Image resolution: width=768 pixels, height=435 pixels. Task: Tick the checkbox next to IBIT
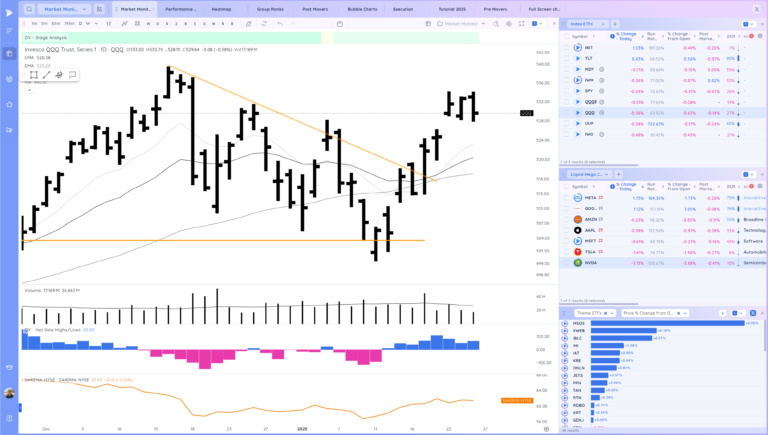[x=566, y=47]
